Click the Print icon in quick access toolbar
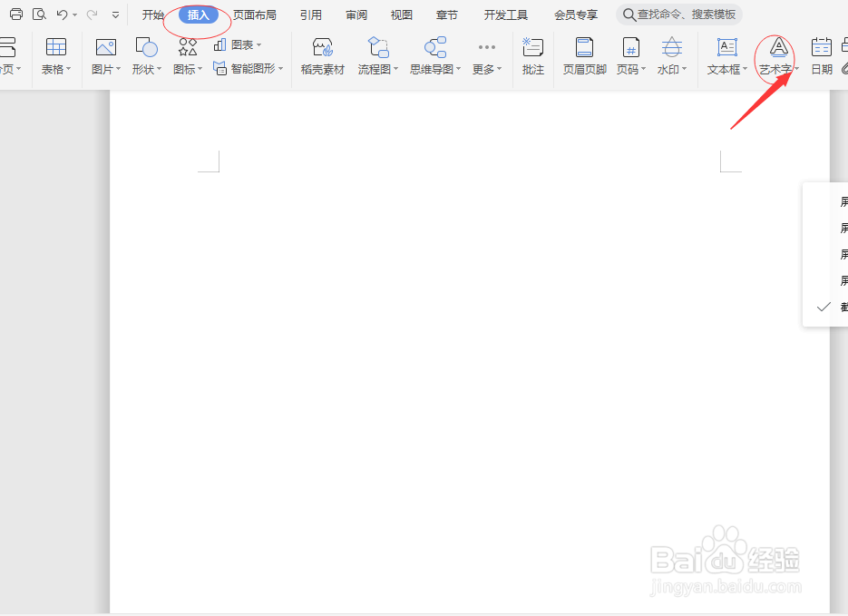Image resolution: width=848 pixels, height=616 pixels. (x=16, y=15)
